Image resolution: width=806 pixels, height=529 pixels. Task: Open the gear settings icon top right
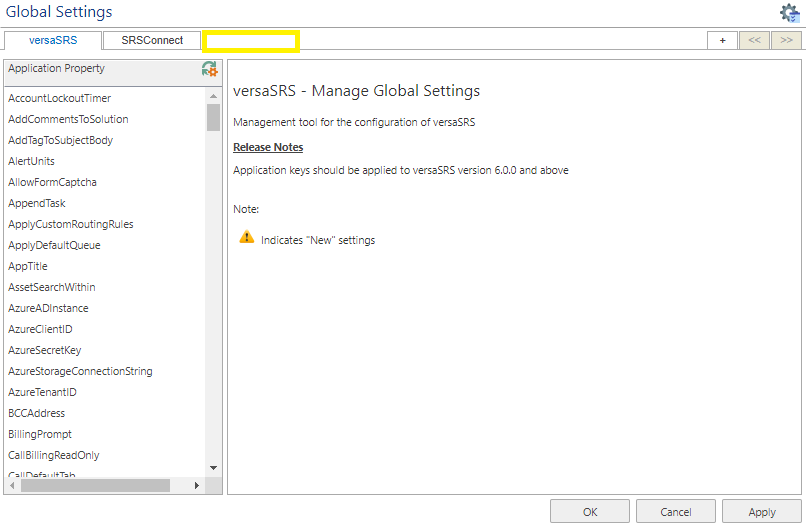coord(789,13)
